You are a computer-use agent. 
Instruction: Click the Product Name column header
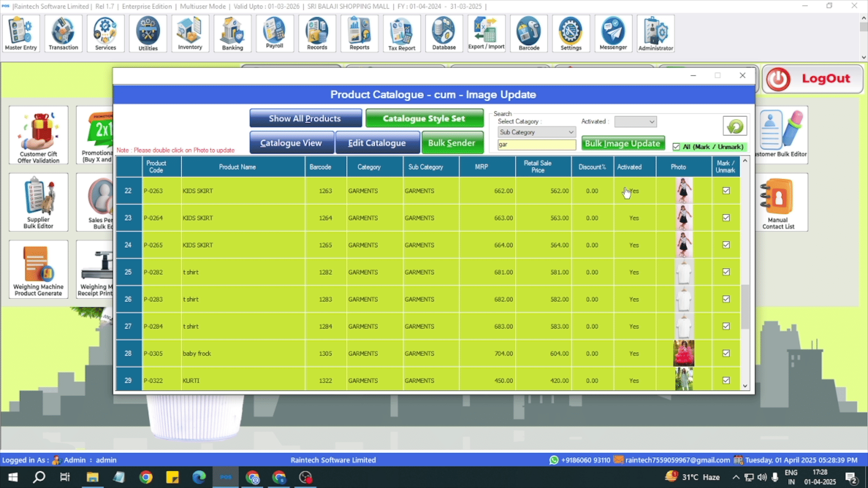click(x=237, y=167)
